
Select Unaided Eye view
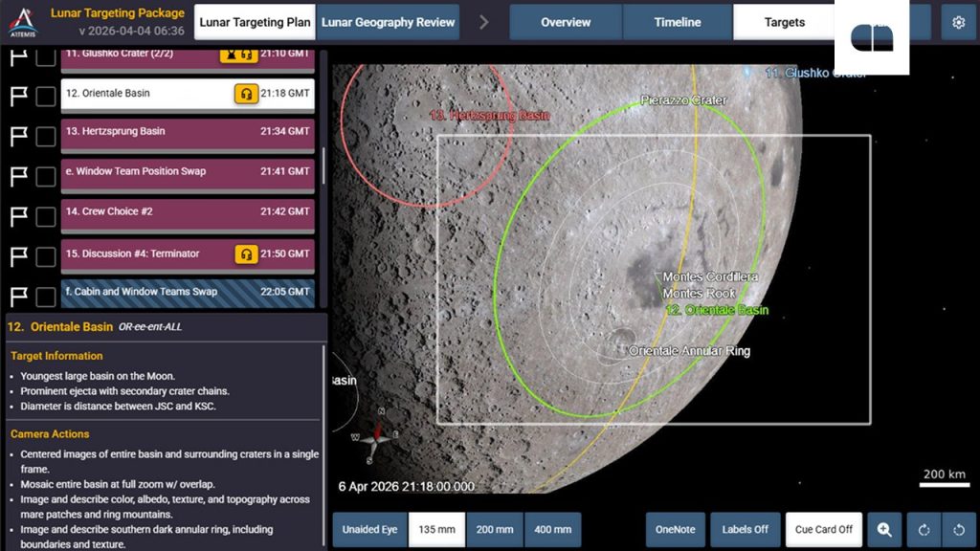[369, 530]
